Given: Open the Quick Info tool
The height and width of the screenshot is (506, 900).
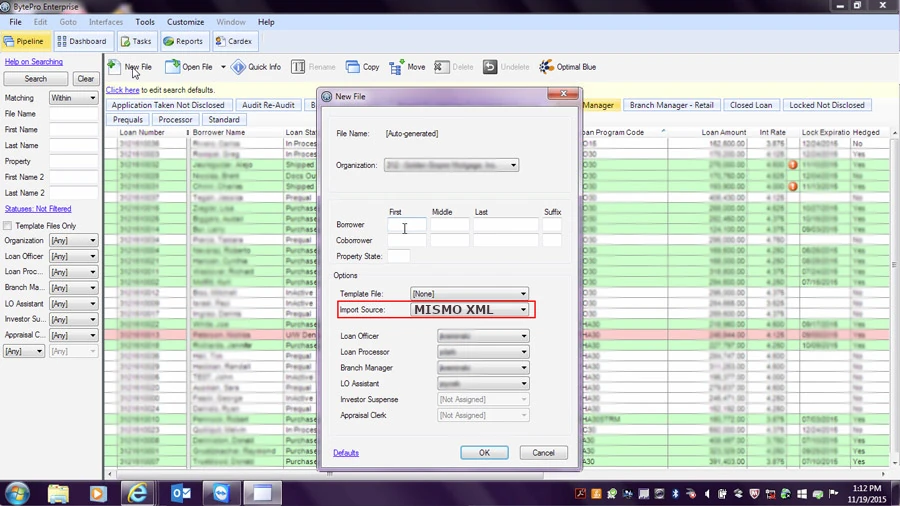Looking at the screenshot, I should pos(238,67).
